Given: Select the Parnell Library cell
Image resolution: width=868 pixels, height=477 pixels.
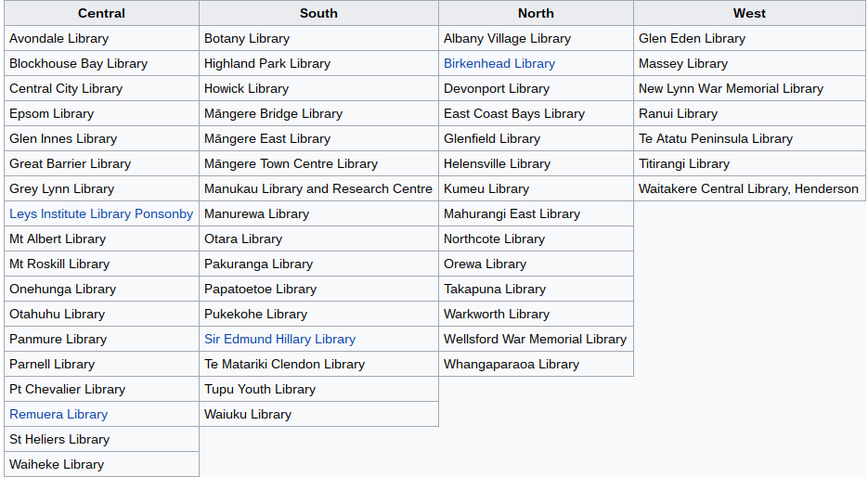Looking at the screenshot, I should pyautogui.click(x=101, y=364).
